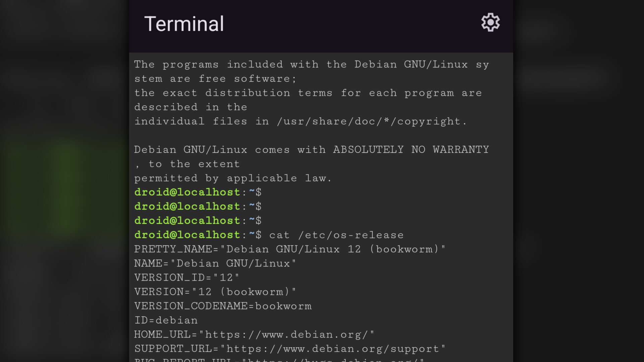
Task: Open terminal settings via gear icon
Action: point(490,23)
